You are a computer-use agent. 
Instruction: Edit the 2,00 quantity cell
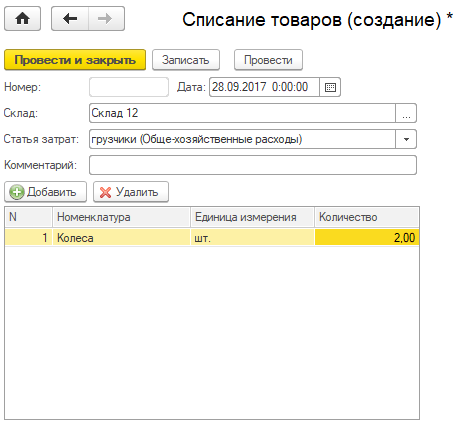click(x=367, y=238)
